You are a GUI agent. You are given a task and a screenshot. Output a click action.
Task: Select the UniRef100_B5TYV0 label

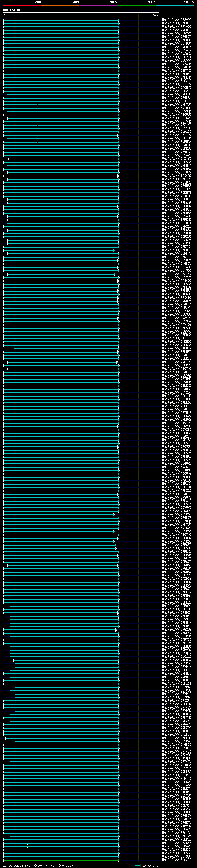click(x=176, y=135)
